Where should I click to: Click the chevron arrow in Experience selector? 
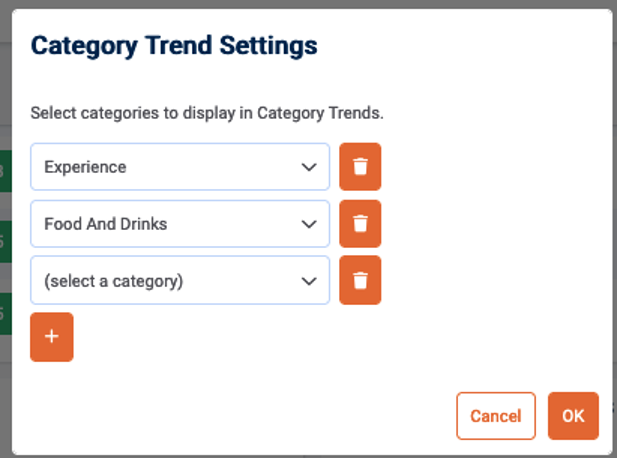click(309, 167)
